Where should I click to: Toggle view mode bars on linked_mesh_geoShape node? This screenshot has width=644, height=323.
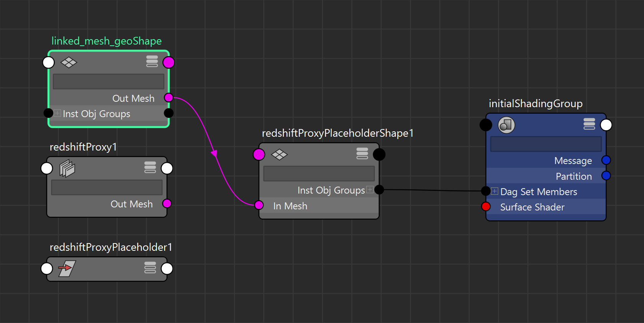[x=152, y=61]
